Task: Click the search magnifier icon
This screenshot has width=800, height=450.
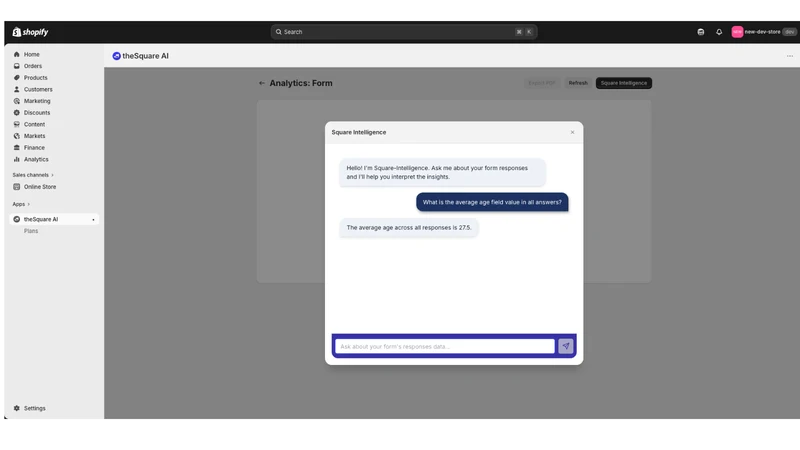Action: 279,32
